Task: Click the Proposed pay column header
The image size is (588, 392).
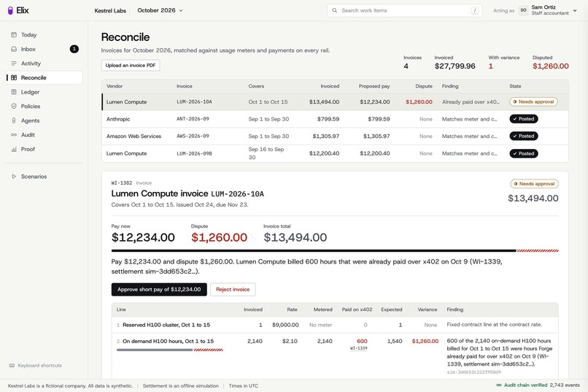Action: click(374, 86)
